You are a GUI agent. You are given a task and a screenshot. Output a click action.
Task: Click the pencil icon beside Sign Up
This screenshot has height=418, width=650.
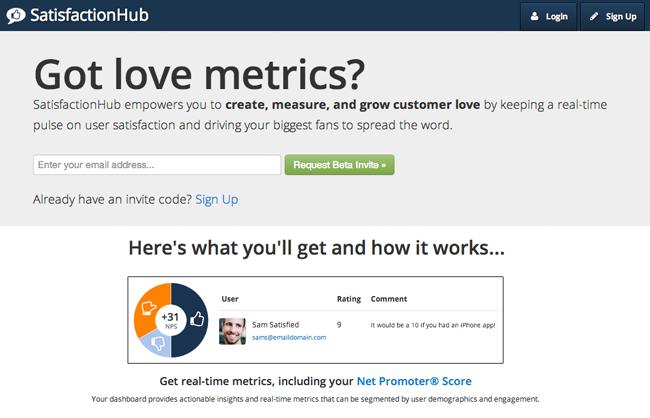(x=594, y=16)
